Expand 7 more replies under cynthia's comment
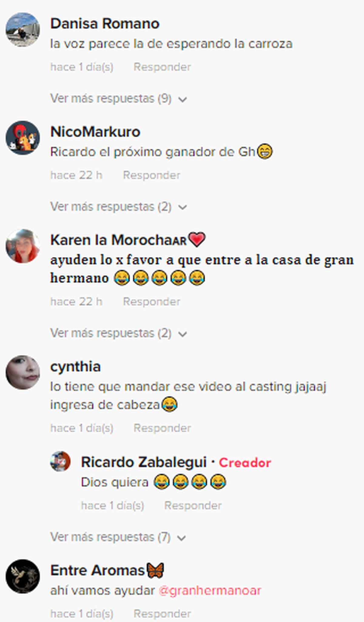The image size is (364, 622). 118,537
